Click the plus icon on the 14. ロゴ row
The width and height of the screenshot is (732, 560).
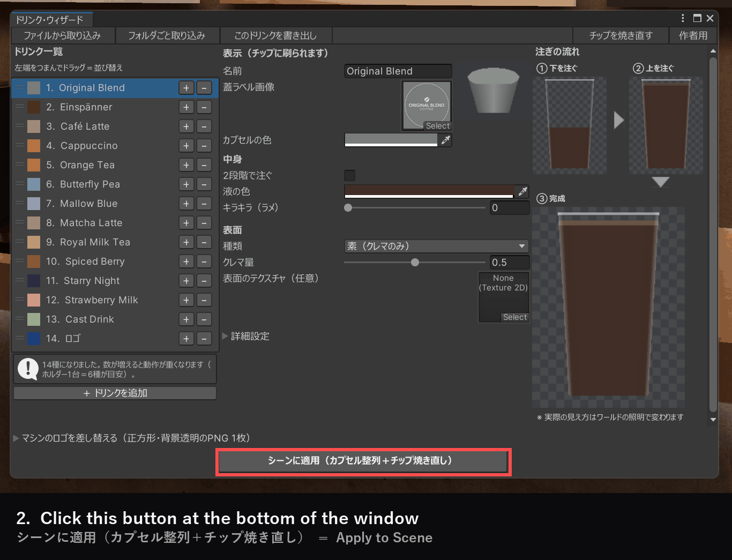pos(186,339)
